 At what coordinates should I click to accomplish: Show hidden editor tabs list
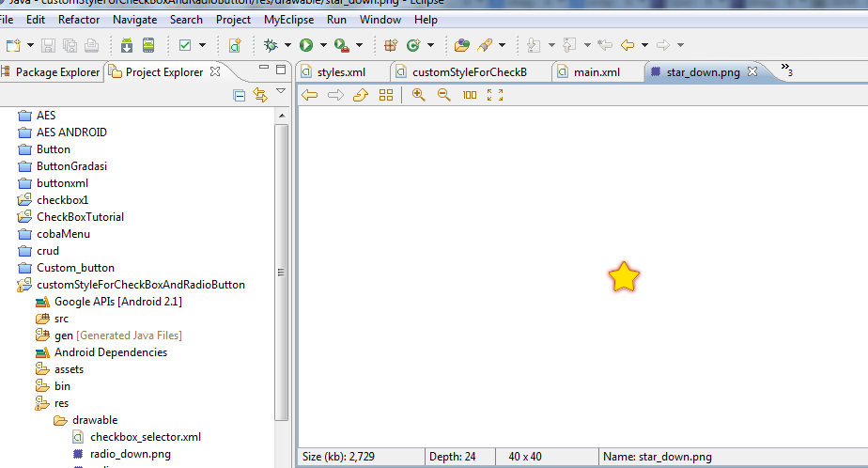pyautogui.click(x=786, y=70)
